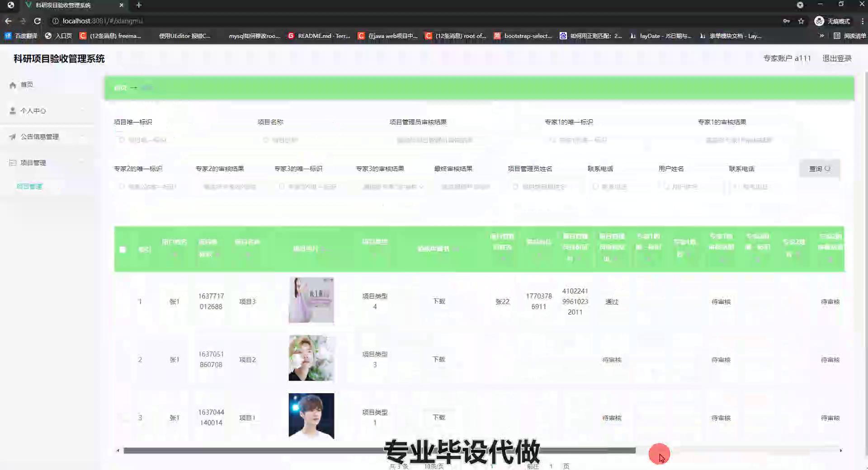Click the home icon beside 首页 in sidebar
Viewport: 868px width, 470px height.
pos(13,85)
